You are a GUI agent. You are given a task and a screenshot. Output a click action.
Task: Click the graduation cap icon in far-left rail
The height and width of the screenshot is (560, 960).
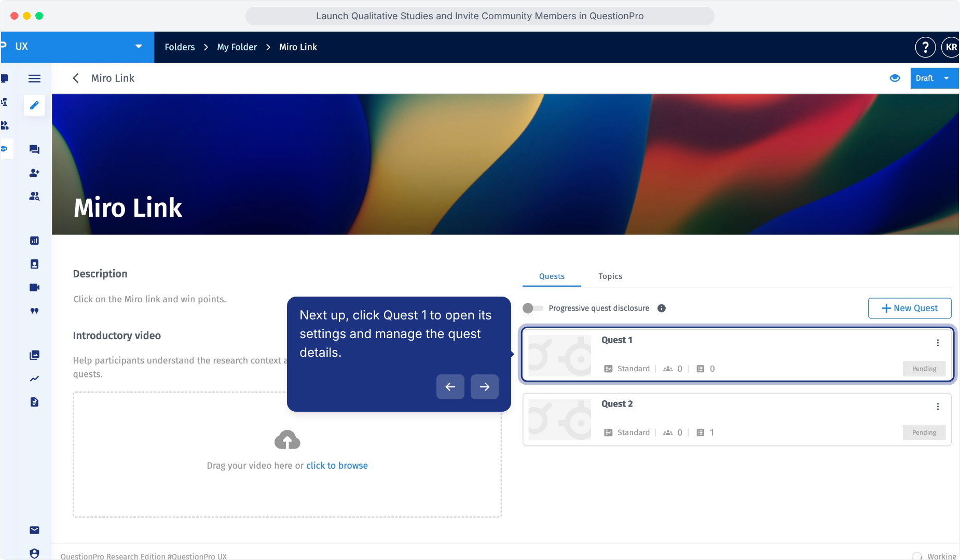click(4, 149)
